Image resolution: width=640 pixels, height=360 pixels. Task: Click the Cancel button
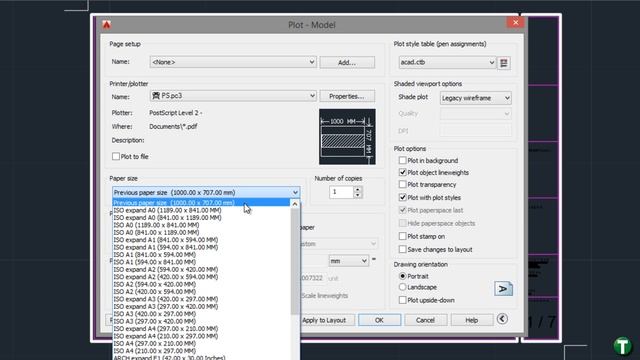click(x=425, y=320)
